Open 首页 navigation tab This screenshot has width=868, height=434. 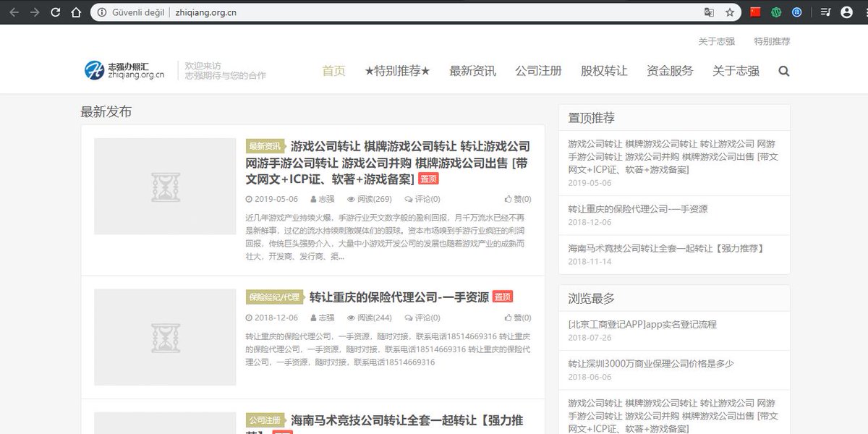click(333, 71)
